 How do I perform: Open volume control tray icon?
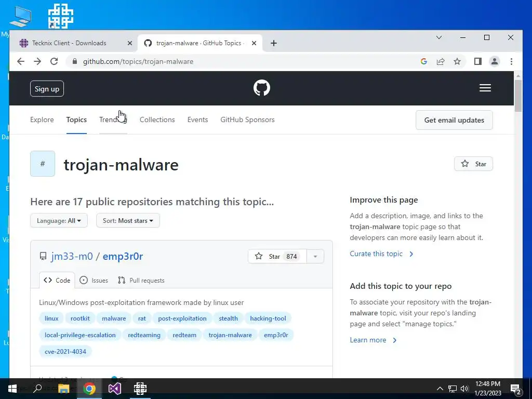[x=464, y=389]
